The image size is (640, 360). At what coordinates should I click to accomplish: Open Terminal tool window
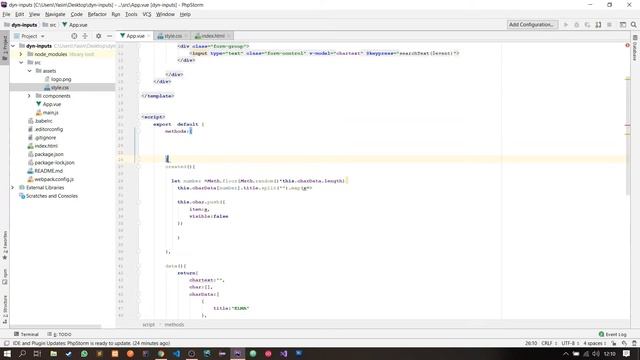coord(27,334)
